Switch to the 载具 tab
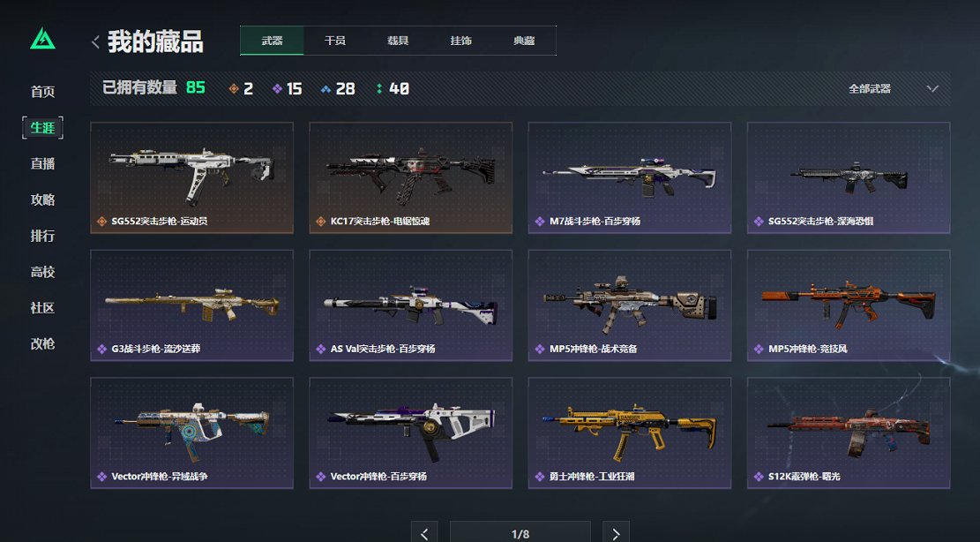 (x=398, y=41)
